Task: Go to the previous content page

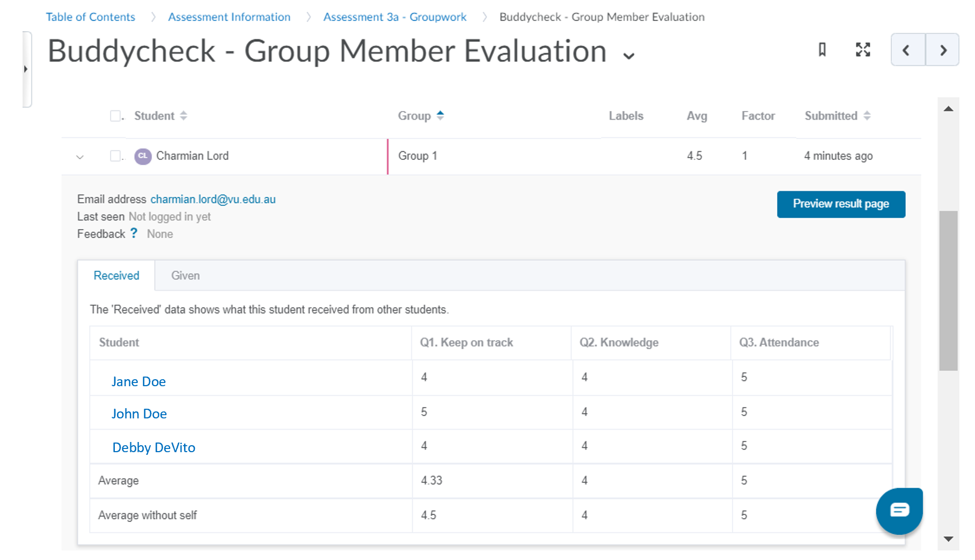Action: pos(908,50)
